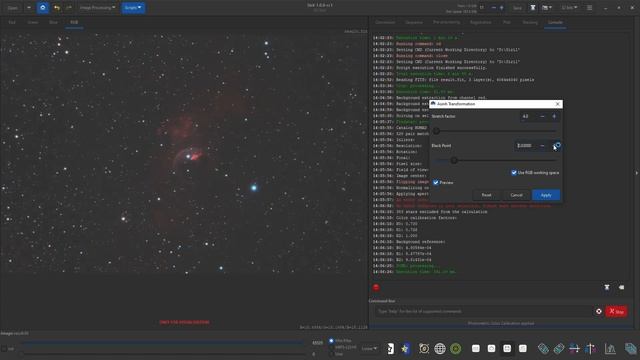Redo the last undone operation
Screen dimensions: 640x360
coord(69,8)
